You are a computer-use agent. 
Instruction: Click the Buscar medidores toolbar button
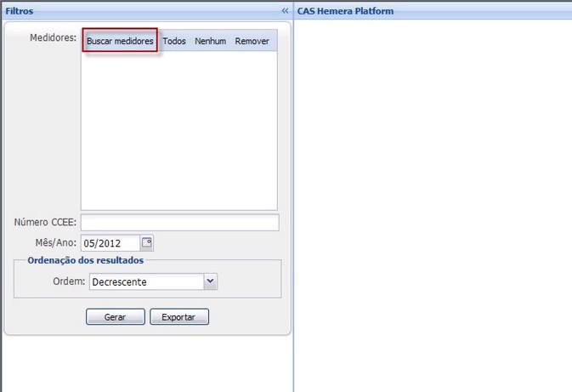(120, 41)
